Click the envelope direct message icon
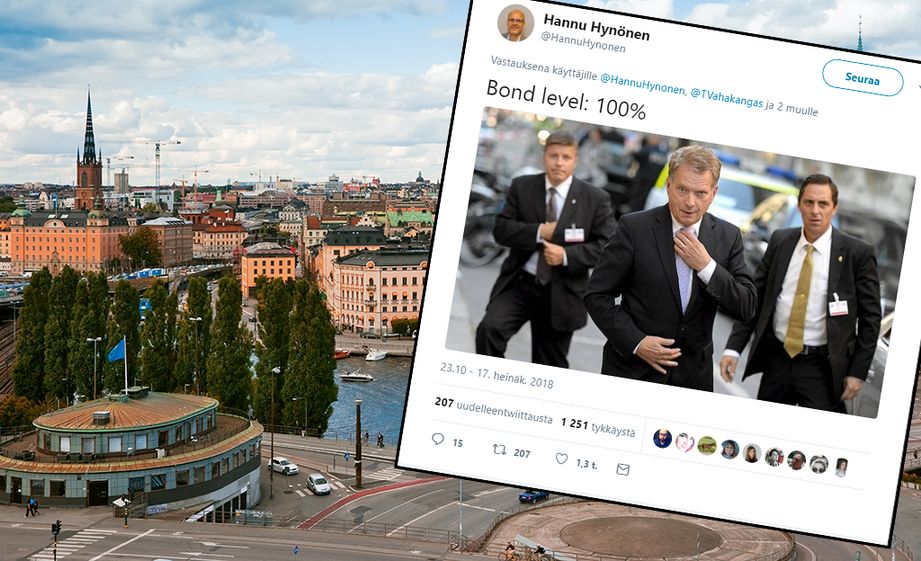The width and height of the screenshot is (921, 561). tap(623, 469)
